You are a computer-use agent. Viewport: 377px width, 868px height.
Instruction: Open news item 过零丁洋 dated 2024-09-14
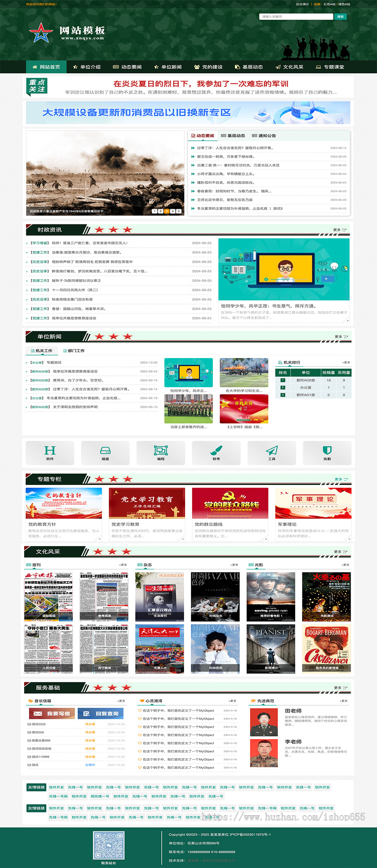[235, 148]
